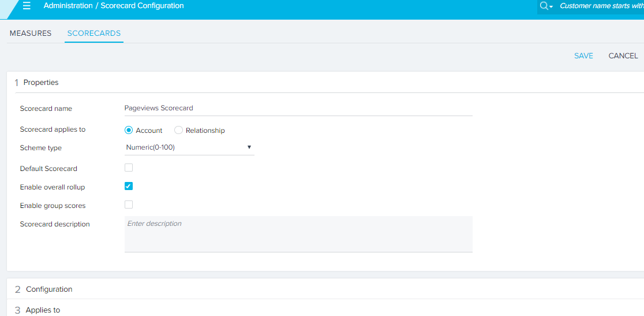644x316 pixels.
Task: Edit the Scorecard name field
Action: (298, 109)
